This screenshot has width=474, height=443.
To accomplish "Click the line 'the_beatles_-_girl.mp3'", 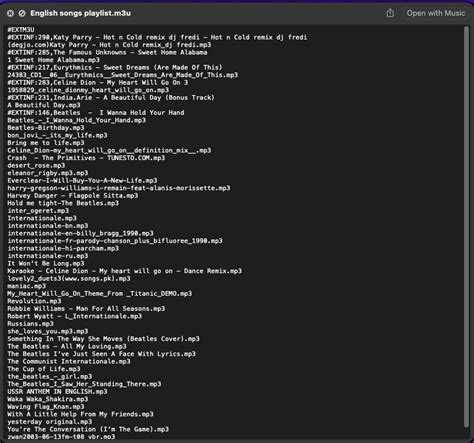I will point(49,376).
